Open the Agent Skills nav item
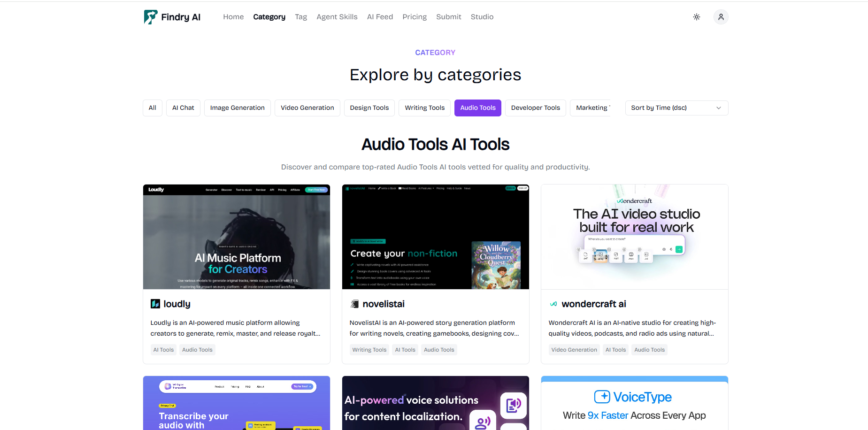Image resolution: width=868 pixels, height=430 pixels. pos(337,17)
